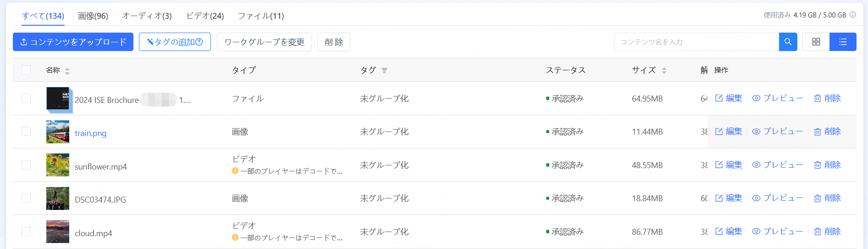Viewport: 868px width, 249px height.
Task: Tick the checkbox for DSC03474.JPG
Action: (x=26, y=198)
